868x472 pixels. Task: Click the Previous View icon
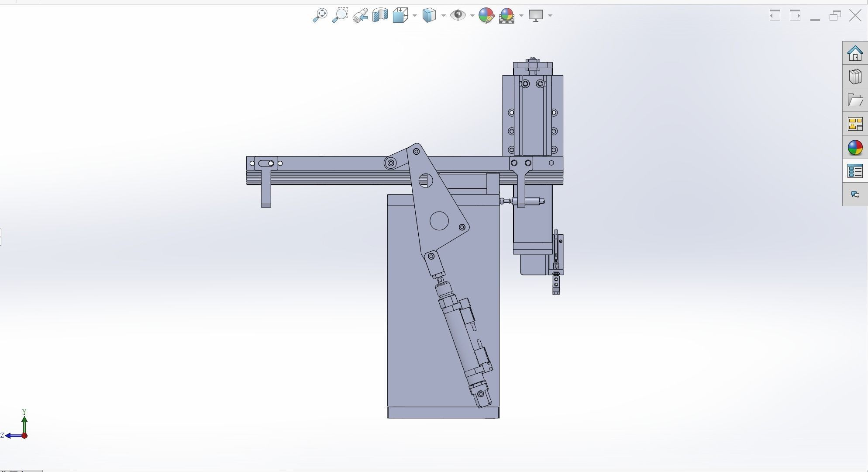click(x=360, y=15)
